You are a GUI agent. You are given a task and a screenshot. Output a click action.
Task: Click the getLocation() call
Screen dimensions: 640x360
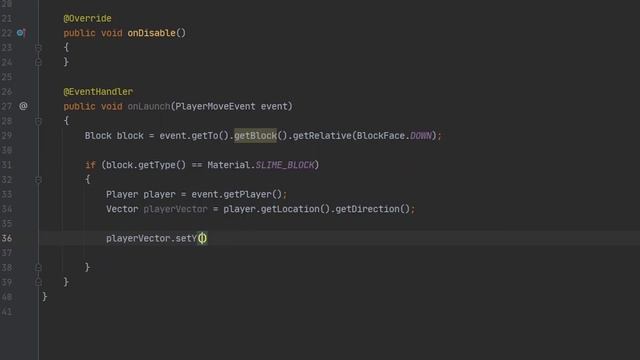tap(295, 209)
